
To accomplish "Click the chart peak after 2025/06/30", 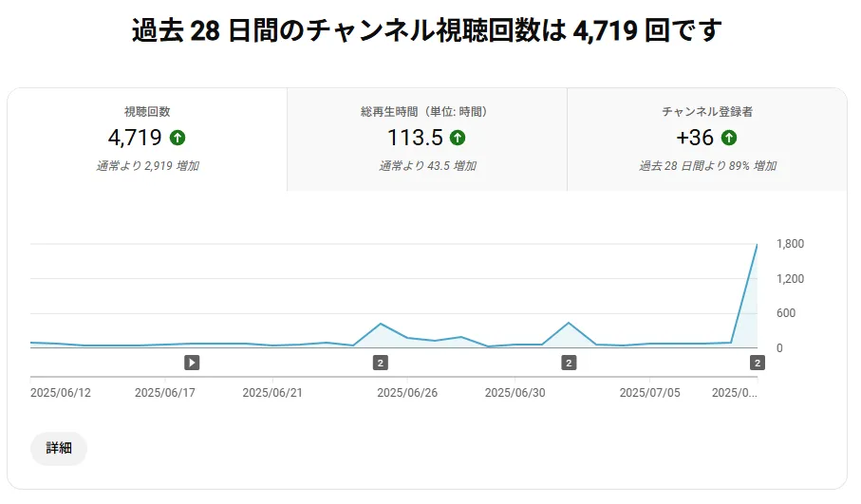I will (x=569, y=324).
